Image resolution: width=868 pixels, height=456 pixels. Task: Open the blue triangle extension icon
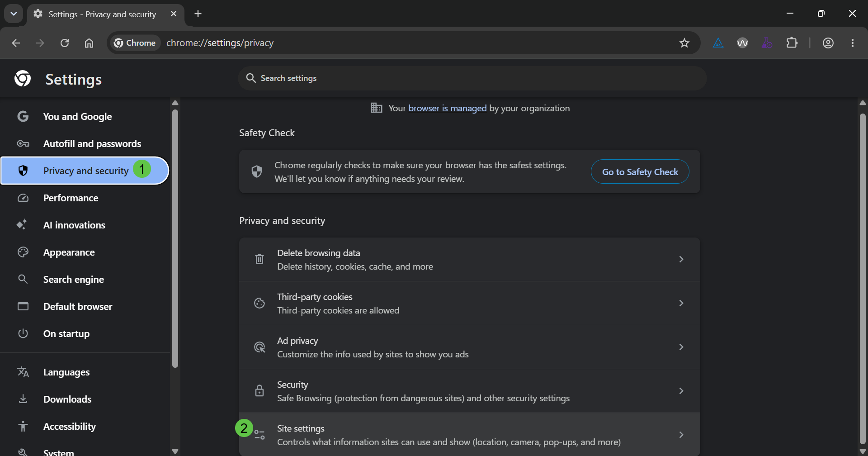[x=718, y=43]
